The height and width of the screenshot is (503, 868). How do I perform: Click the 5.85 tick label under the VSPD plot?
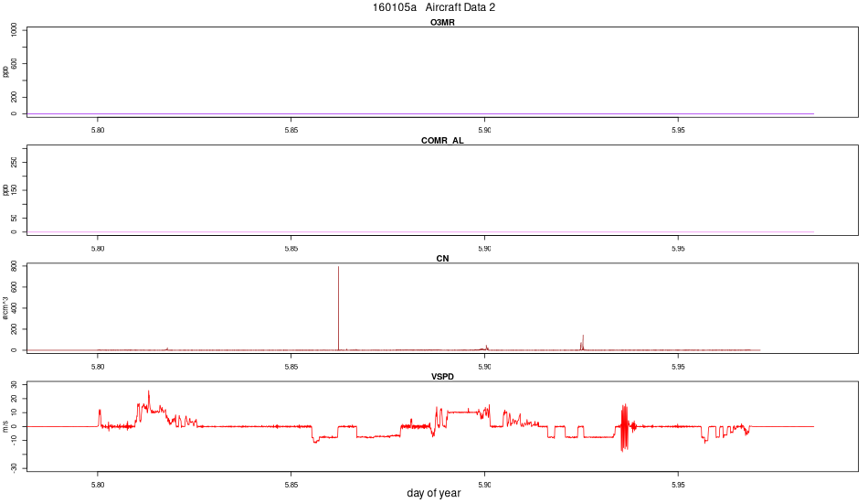291,485
